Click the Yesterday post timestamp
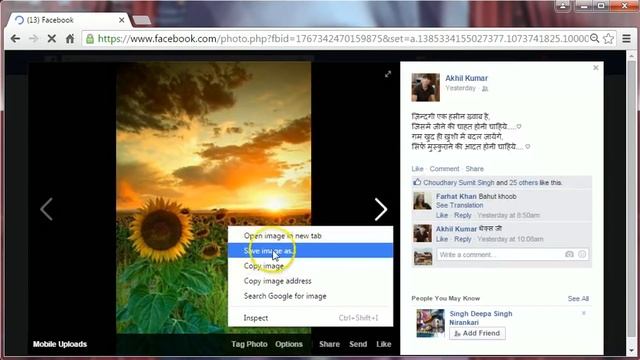The height and width of the screenshot is (360, 640). (460, 88)
